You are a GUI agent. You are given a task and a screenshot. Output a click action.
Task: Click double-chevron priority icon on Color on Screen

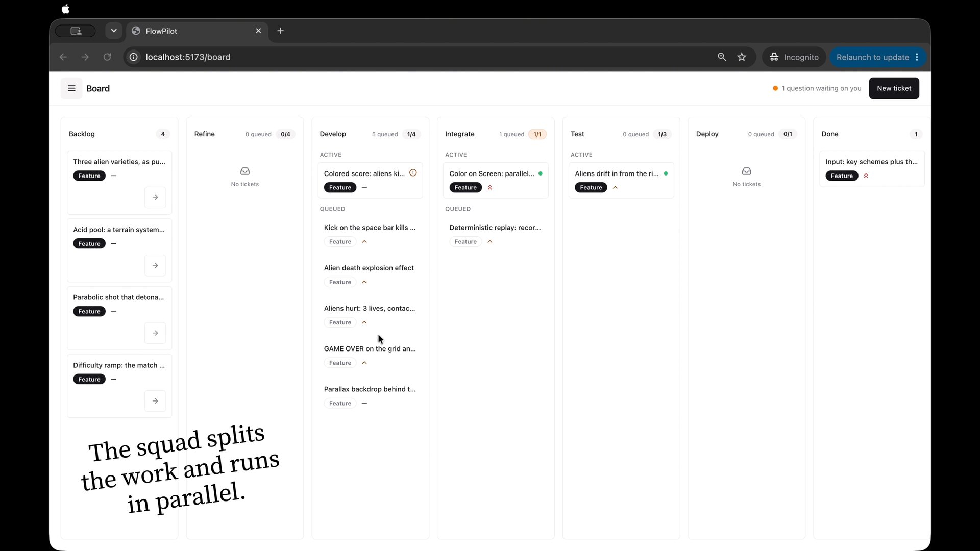490,188
